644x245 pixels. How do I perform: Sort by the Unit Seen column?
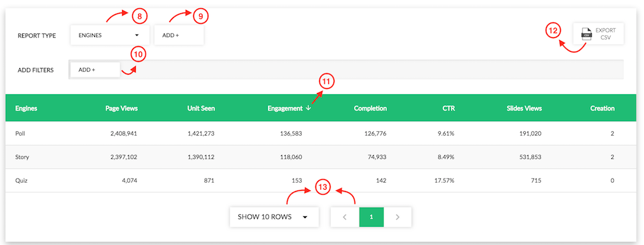pos(201,108)
